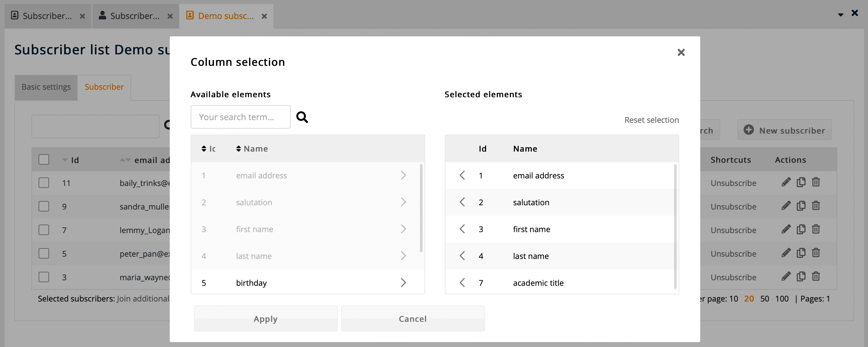Click the Available elements scrollbar
The image size is (868, 347).
pos(421,208)
